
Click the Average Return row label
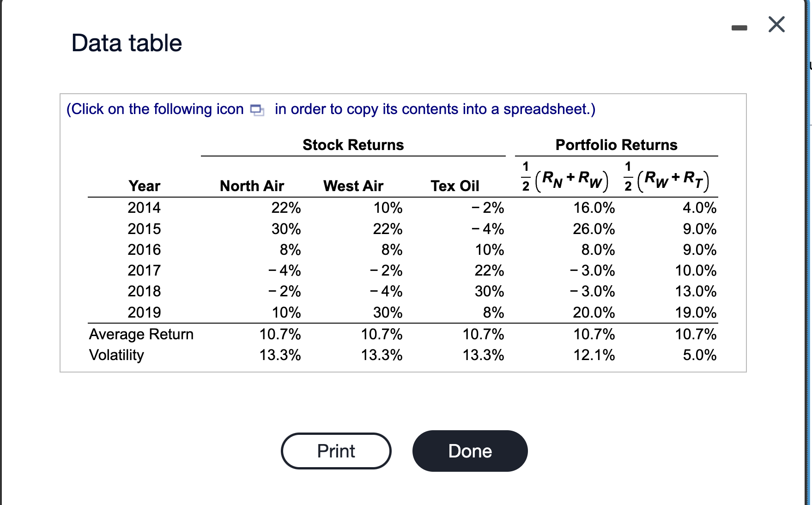[x=141, y=334]
